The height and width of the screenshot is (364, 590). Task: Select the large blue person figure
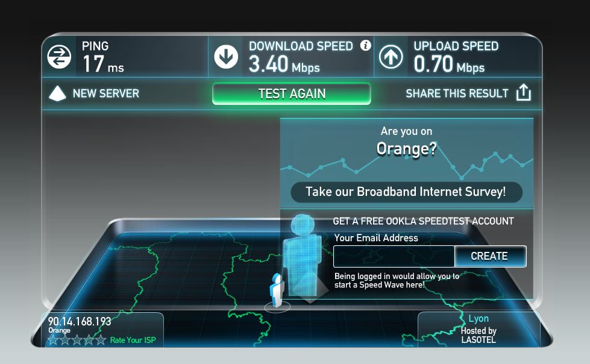[x=303, y=255]
